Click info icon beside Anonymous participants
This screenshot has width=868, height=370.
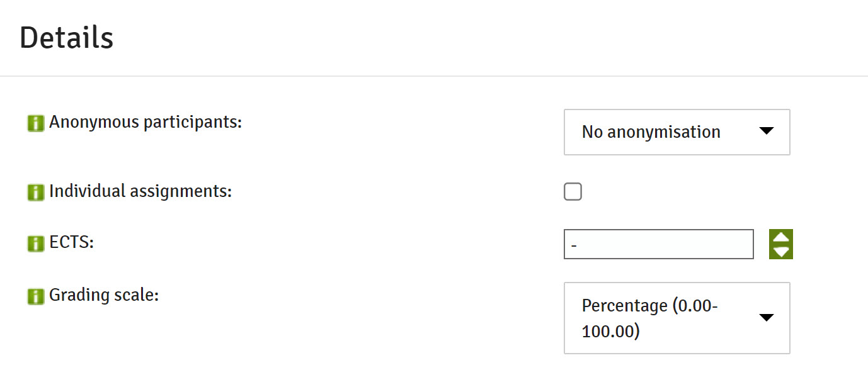coord(36,123)
